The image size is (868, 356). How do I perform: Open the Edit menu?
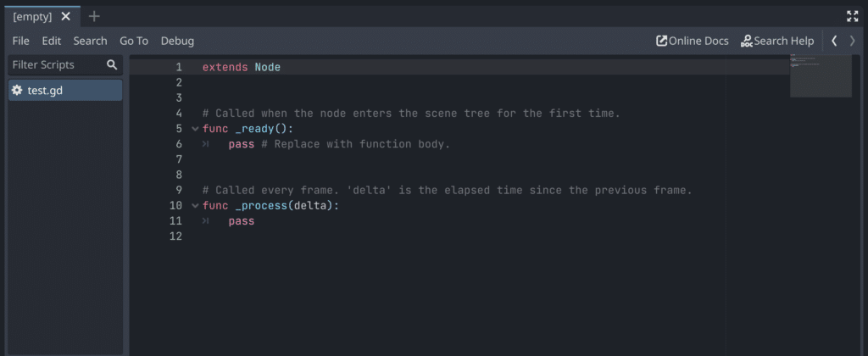click(x=52, y=41)
